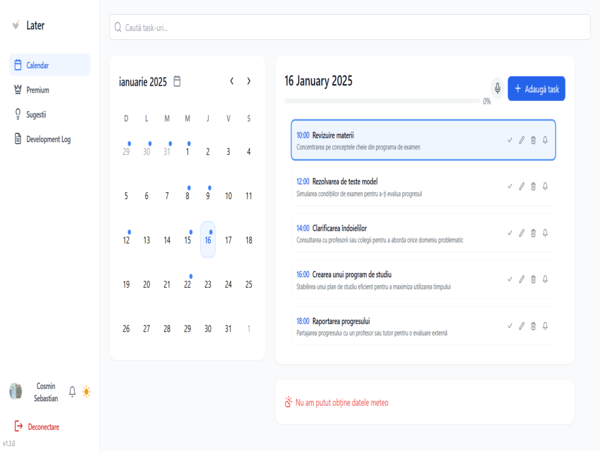Click the microphone voice input icon
Viewport: 600px width, 451px height.
(x=497, y=88)
